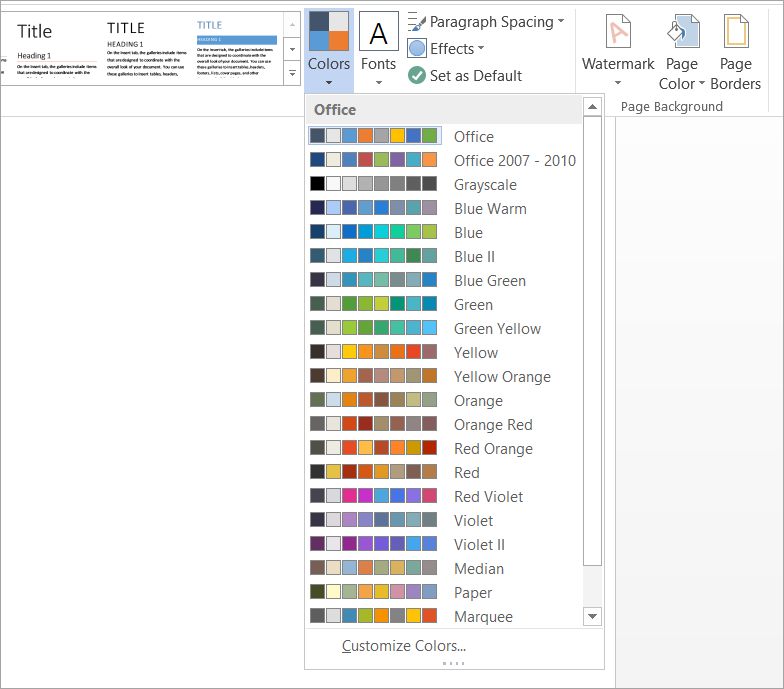Click the Effects sphere icon
Screen dimensions: 784x689
coord(416,48)
